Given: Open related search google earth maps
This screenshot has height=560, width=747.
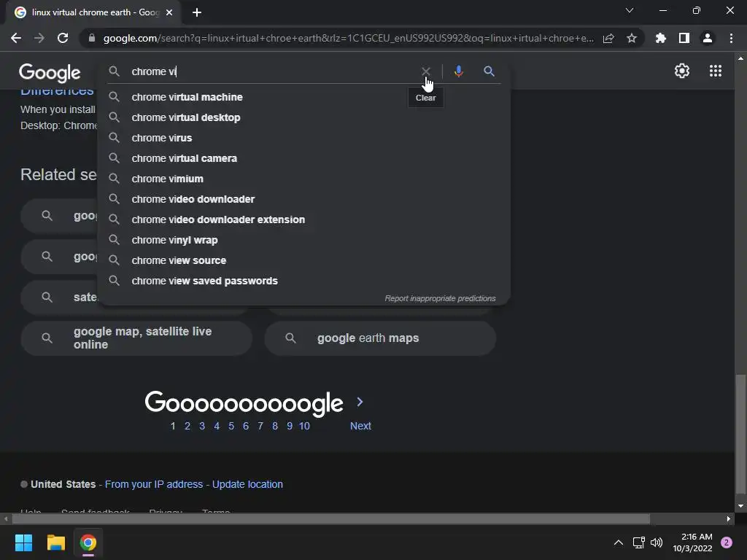Looking at the screenshot, I should tap(380, 338).
